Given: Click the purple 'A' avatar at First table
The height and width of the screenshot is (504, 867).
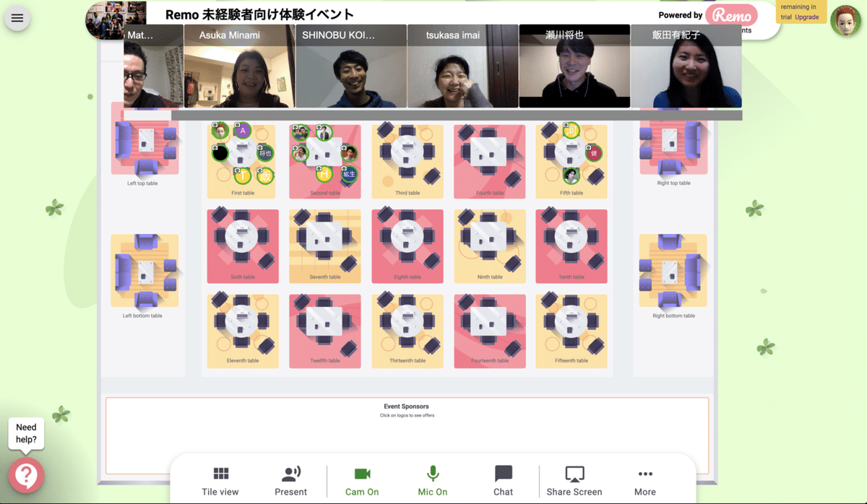Looking at the screenshot, I should [243, 131].
